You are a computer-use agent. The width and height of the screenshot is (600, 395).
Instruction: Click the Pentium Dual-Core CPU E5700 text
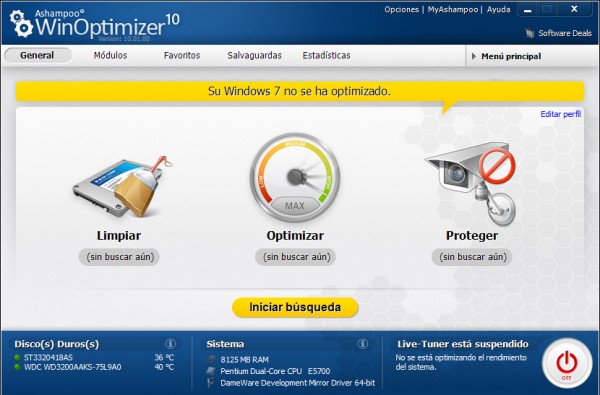click(x=275, y=371)
